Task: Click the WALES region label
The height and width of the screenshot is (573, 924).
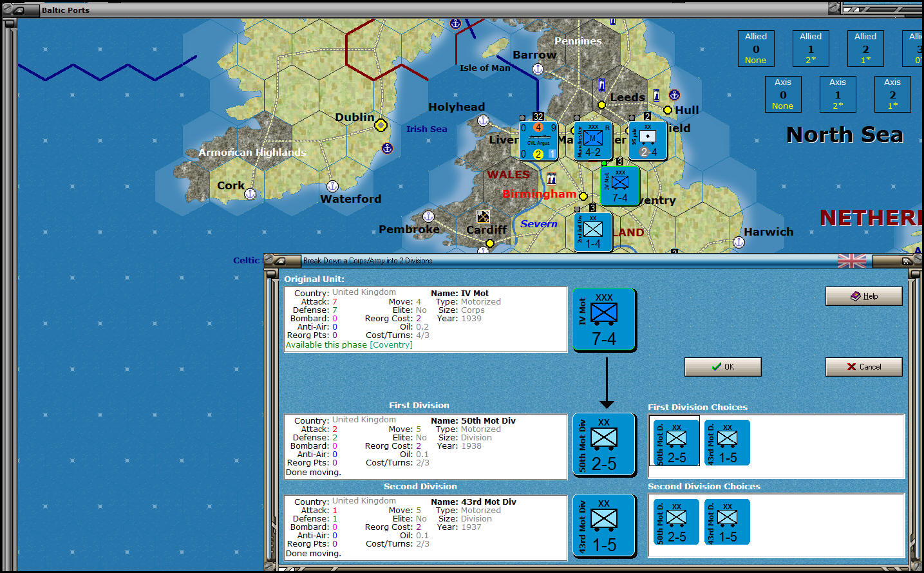Action: coord(508,174)
